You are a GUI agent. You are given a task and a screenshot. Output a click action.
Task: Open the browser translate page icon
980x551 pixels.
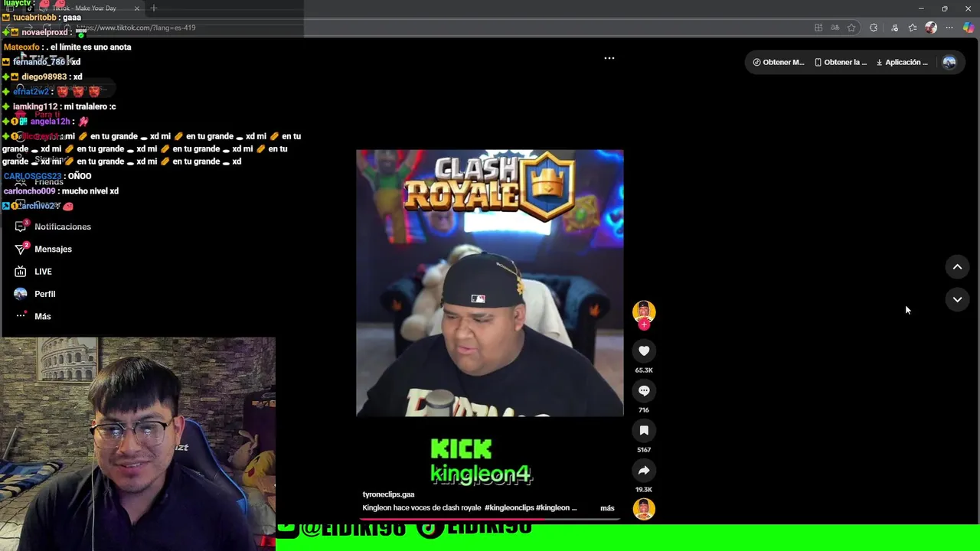[835, 28]
